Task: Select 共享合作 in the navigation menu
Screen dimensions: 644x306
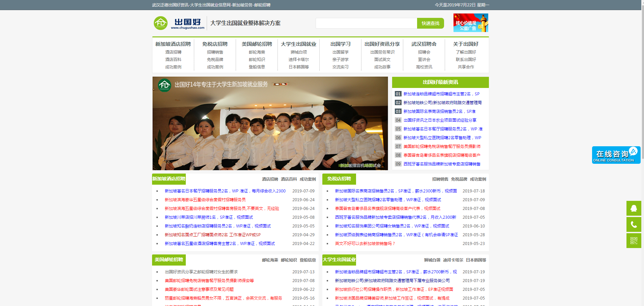Action: [x=466, y=67]
